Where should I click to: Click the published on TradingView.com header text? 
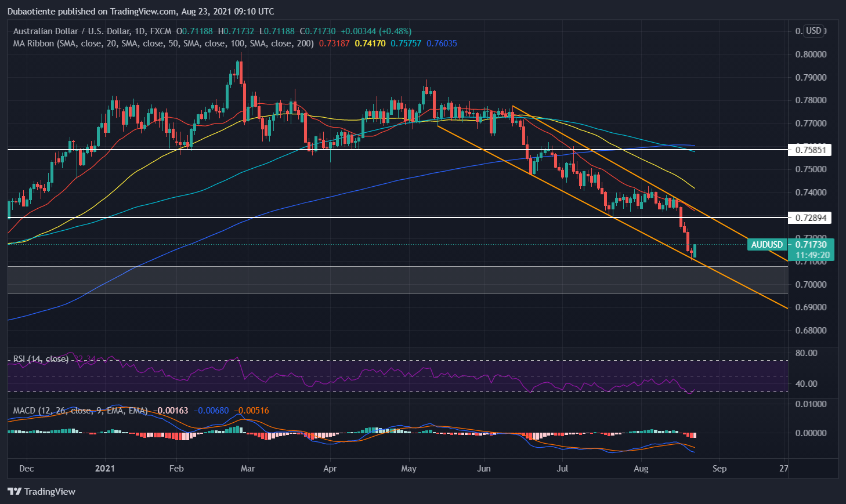click(x=140, y=12)
